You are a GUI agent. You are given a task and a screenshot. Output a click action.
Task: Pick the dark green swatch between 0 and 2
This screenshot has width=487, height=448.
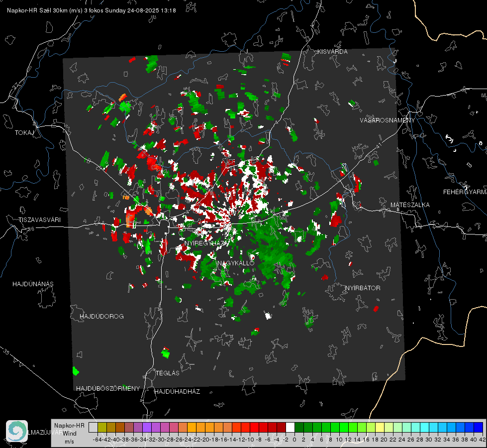pyautogui.click(x=299, y=428)
